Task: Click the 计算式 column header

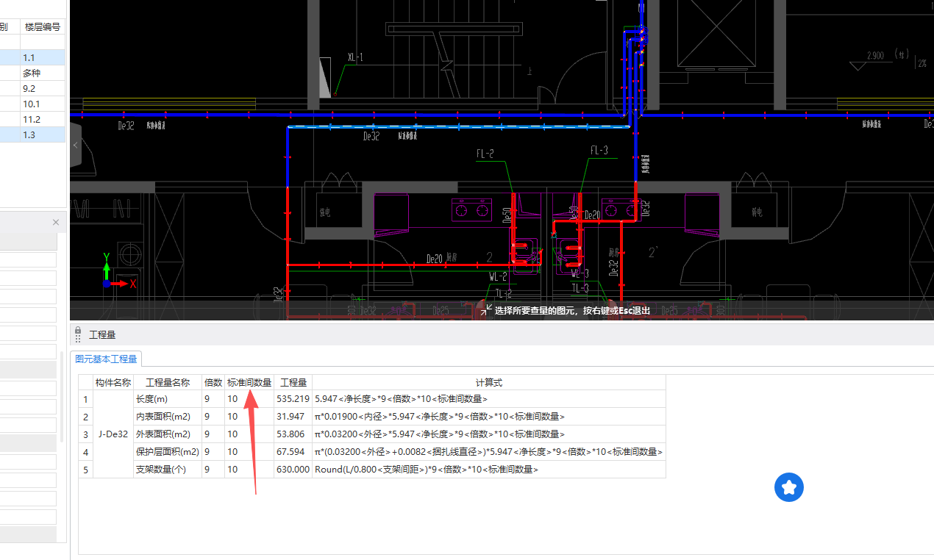Action: (x=489, y=382)
